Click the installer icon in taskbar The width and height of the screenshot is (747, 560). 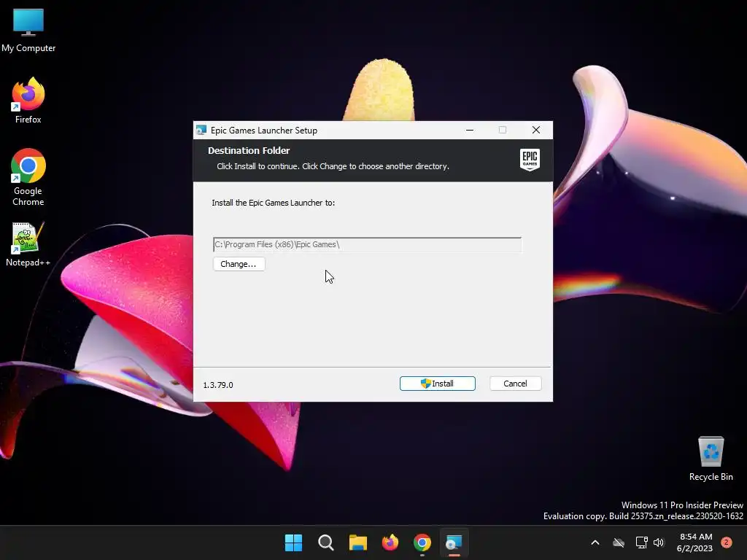(454, 542)
